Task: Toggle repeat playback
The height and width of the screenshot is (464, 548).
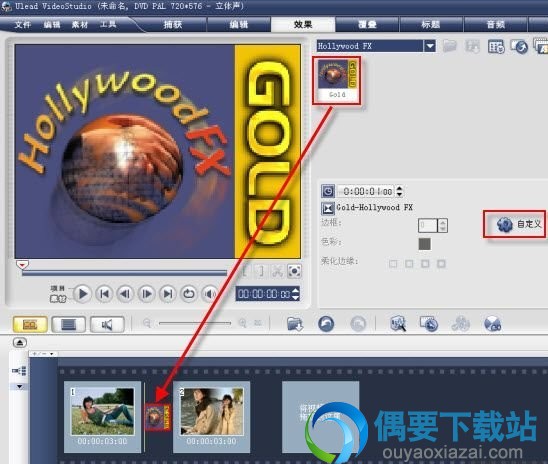Action: coord(189,294)
